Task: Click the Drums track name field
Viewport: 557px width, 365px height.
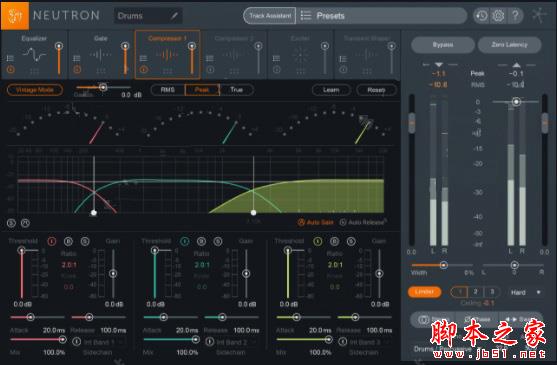Action: point(148,16)
